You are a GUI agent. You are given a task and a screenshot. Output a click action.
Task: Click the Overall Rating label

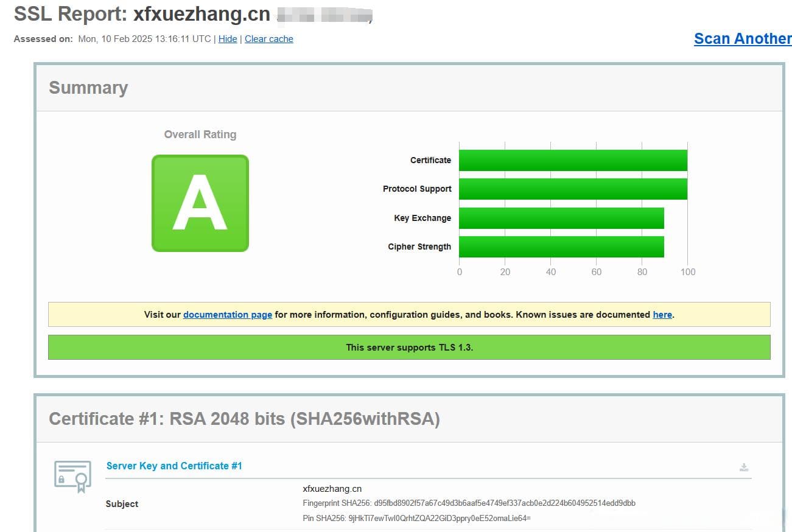point(200,135)
